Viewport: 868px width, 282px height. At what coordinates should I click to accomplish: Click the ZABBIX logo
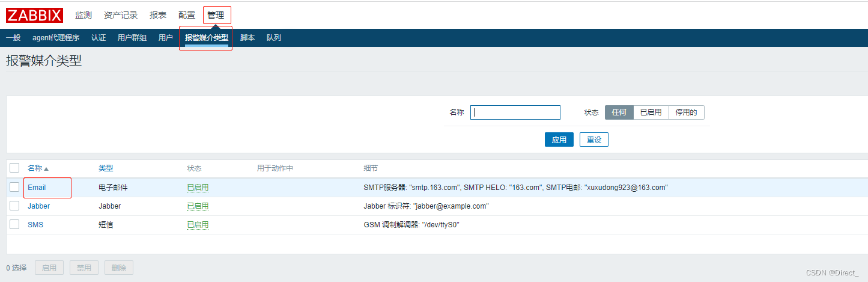click(34, 15)
